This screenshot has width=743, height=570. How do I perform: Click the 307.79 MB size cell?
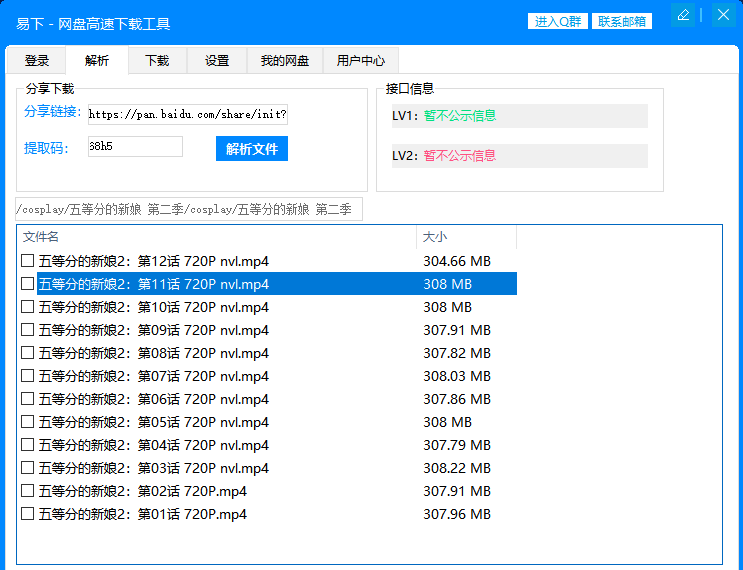tap(457, 445)
